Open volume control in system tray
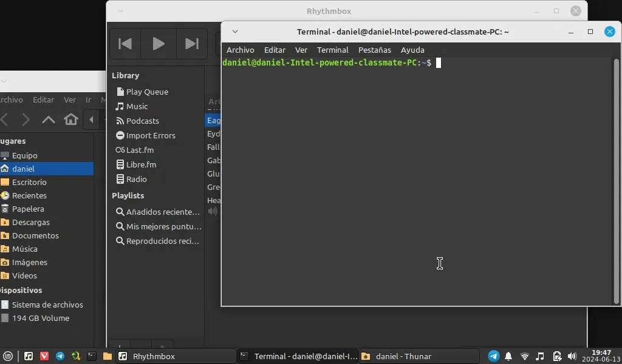This screenshot has width=622, height=364. tap(572, 356)
